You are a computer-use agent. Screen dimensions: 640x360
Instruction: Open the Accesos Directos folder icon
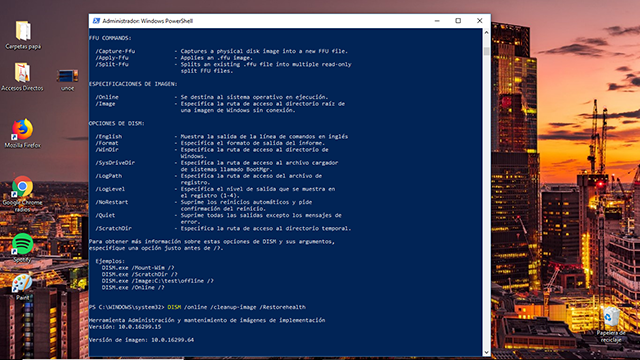pyautogui.click(x=22, y=73)
